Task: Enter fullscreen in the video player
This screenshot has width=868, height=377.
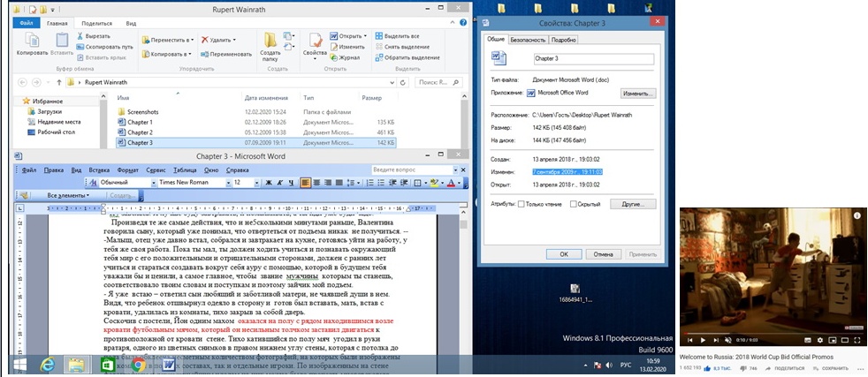Action: point(857,340)
